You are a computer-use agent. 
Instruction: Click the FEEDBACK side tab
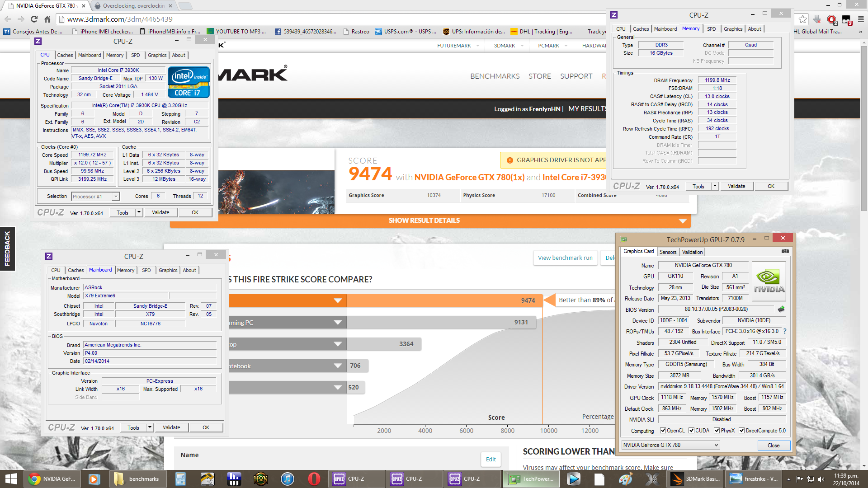[7, 248]
